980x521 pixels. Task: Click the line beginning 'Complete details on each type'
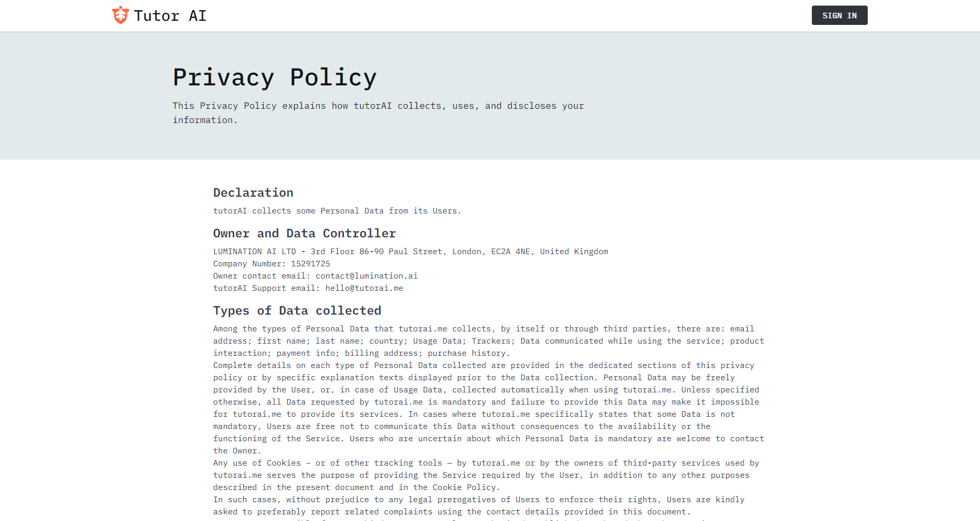pos(483,365)
